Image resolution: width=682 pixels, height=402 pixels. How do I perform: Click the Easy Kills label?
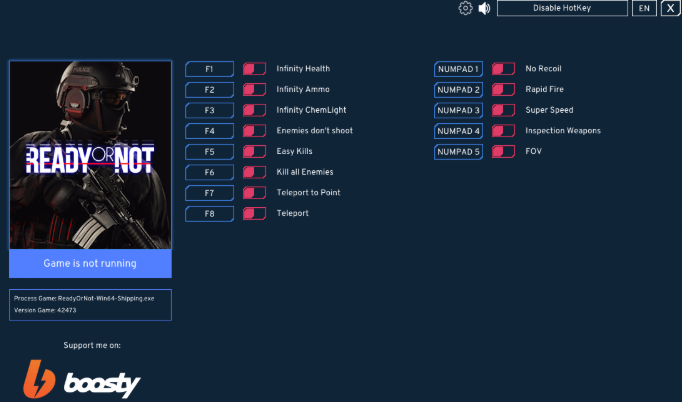(294, 151)
